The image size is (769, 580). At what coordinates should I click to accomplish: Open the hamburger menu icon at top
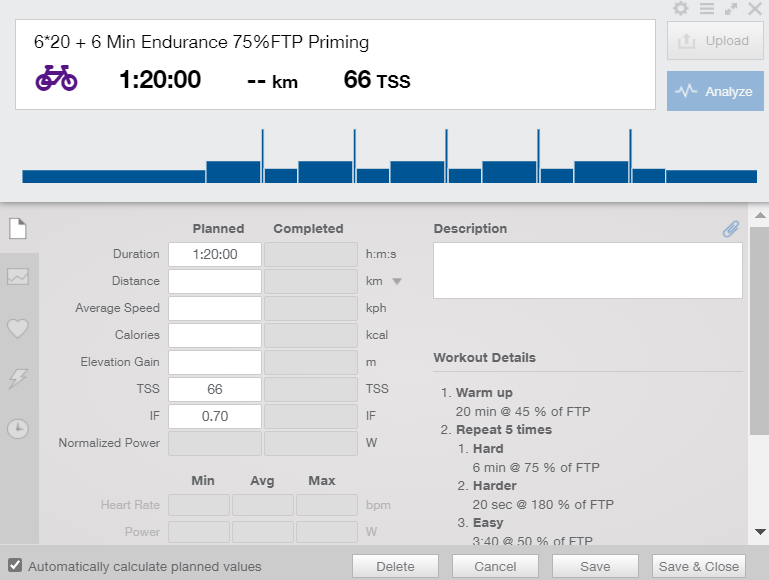click(x=706, y=9)
